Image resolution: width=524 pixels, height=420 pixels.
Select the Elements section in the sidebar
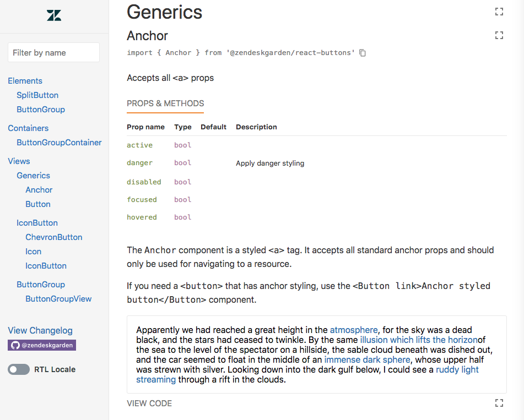pyautogui.click(x=25, y=81)
